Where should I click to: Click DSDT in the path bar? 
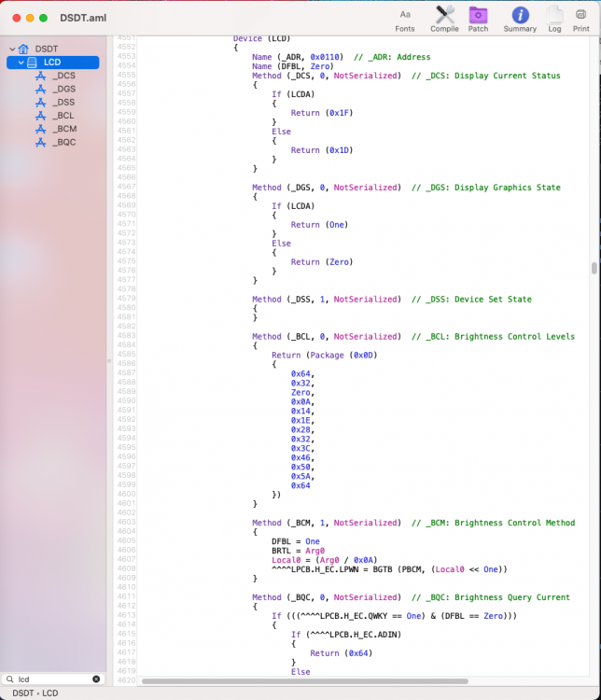pos(22,693)
